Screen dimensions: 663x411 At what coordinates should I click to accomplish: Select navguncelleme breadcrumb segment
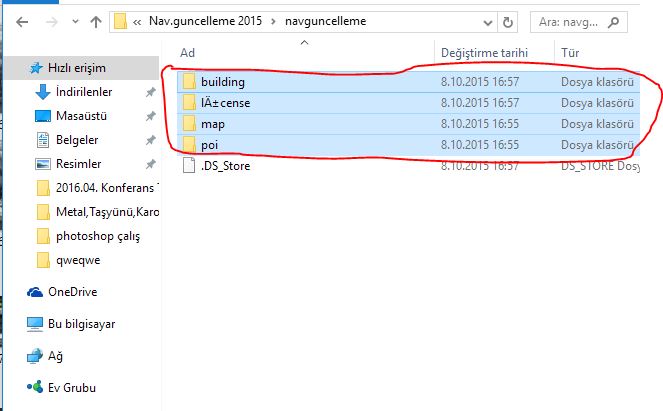click(x=326, y=21)
